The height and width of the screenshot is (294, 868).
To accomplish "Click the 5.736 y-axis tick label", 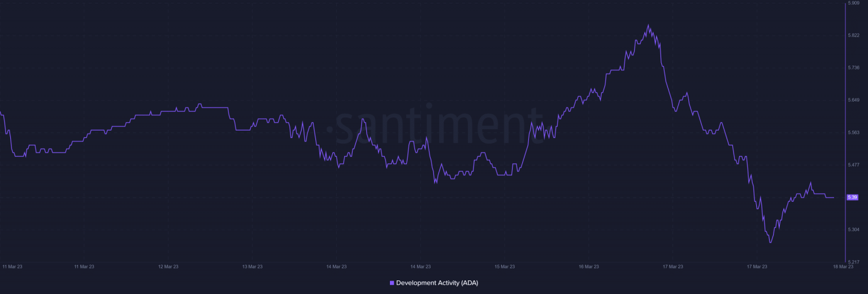I will (853, 67).
